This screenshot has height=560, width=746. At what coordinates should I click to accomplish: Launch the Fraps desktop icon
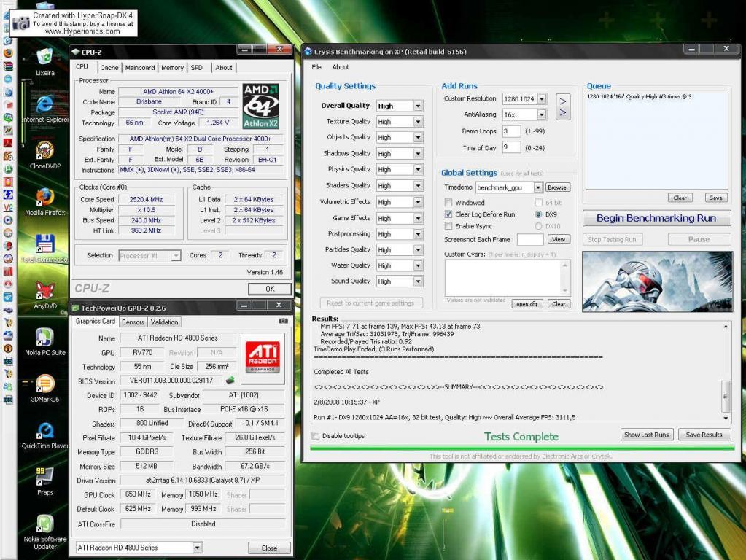click(44, 477)
